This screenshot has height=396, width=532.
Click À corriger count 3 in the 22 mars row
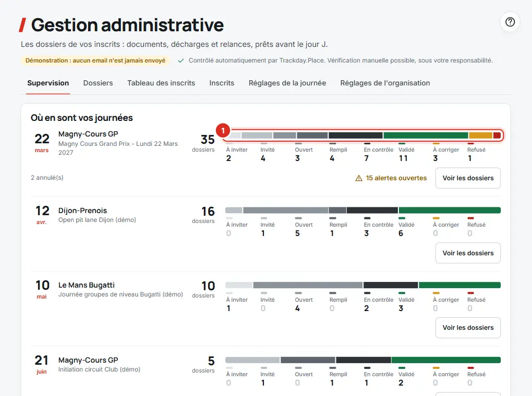[436, 158]
